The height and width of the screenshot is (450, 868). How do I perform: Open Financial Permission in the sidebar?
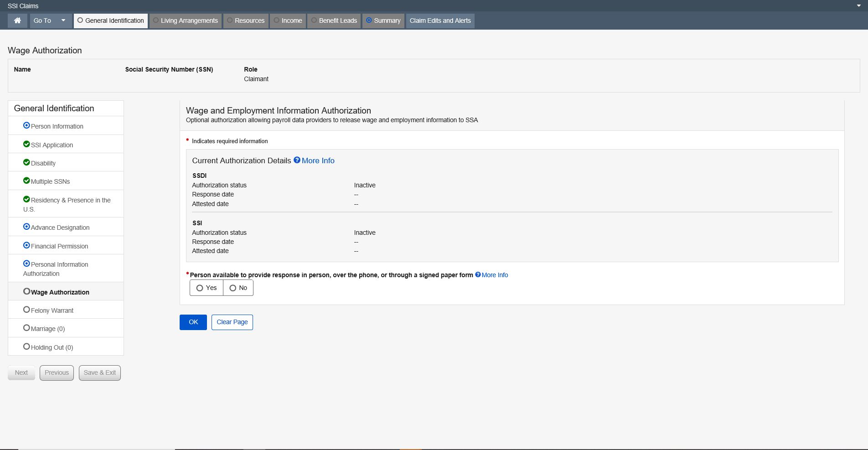point(59,246)
